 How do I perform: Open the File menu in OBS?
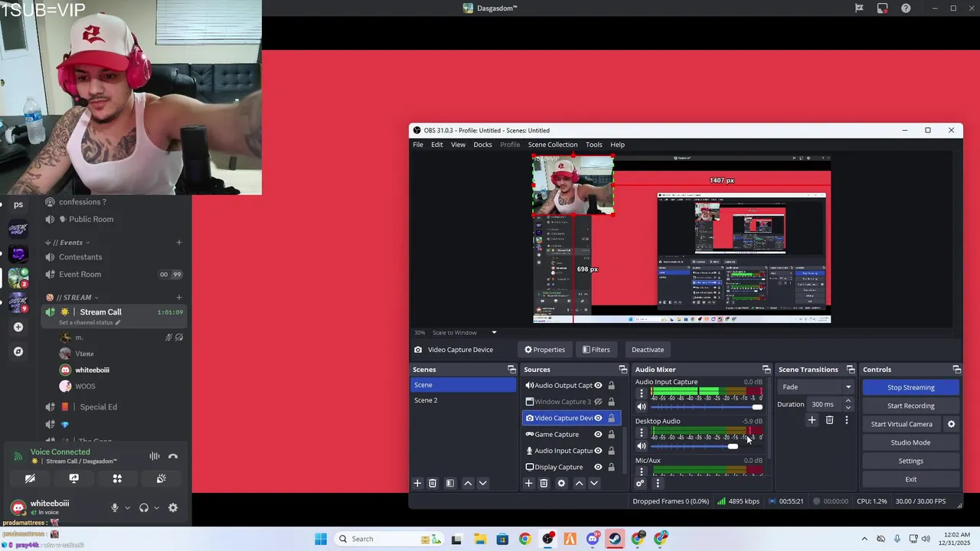(x=418, y=145)
